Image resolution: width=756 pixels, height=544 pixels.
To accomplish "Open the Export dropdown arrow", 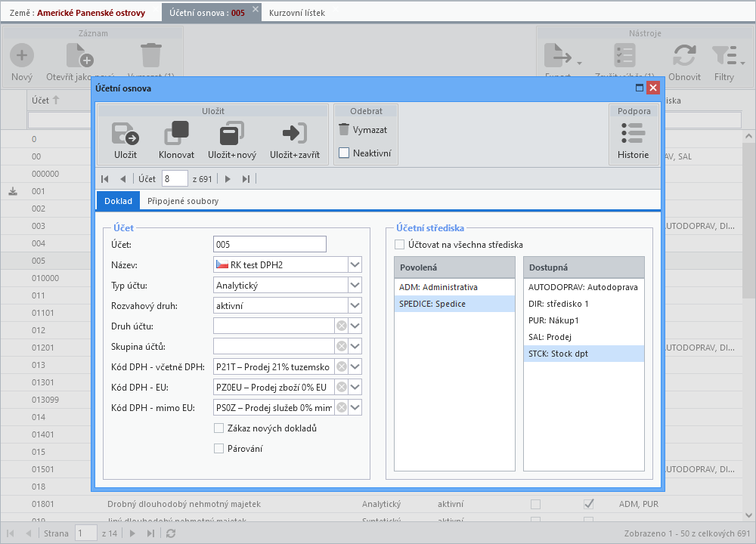I will [x=580, y=63].
